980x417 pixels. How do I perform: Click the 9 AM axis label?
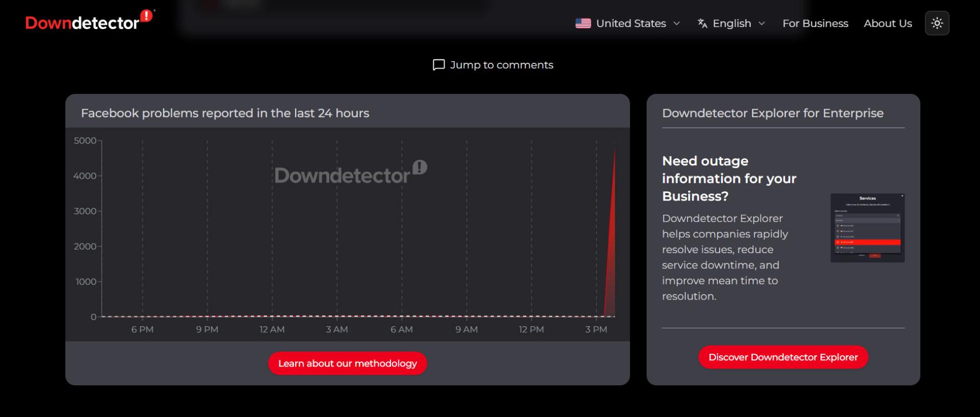click(467, 330)
